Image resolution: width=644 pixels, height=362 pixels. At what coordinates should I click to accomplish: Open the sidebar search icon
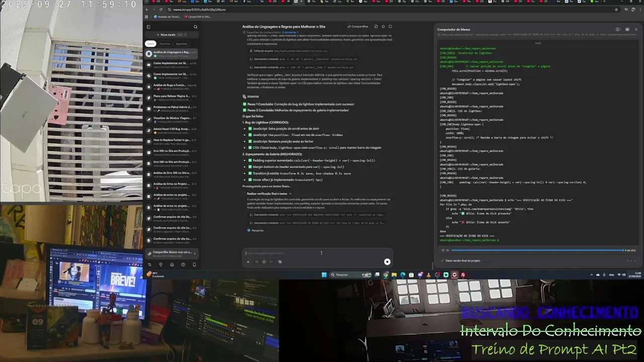(195, 27)
